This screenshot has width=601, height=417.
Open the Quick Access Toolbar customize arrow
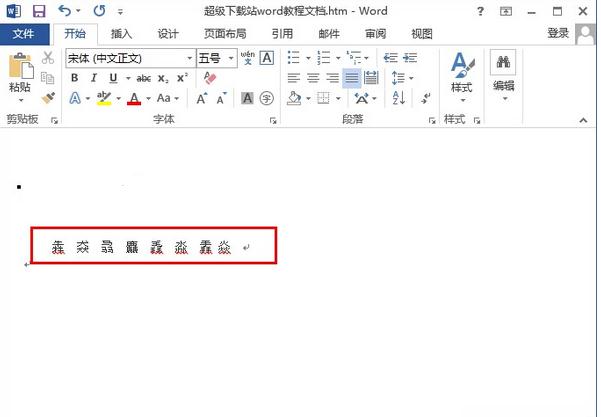point(120,12)
